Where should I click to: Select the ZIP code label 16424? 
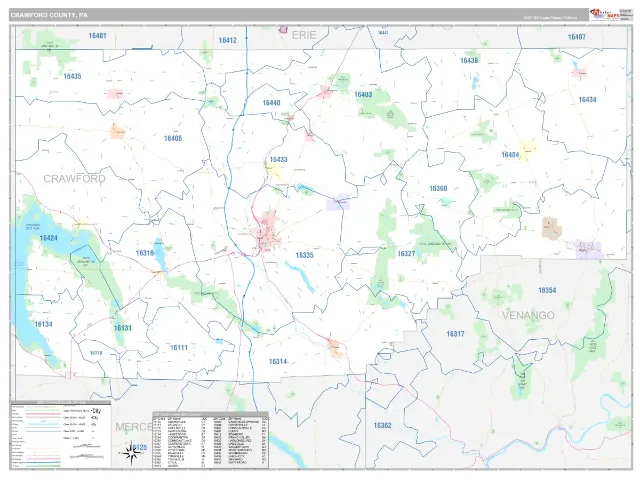tap(48, 238)
